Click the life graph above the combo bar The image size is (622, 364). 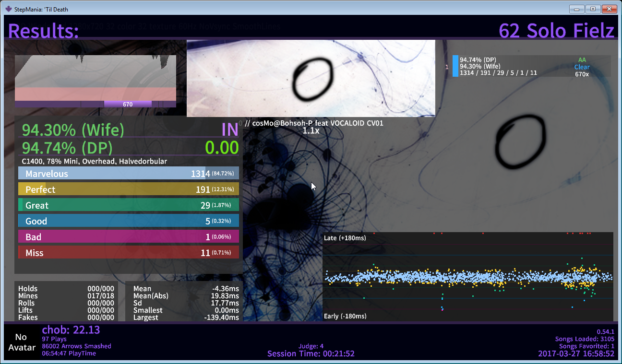point(95,78)
